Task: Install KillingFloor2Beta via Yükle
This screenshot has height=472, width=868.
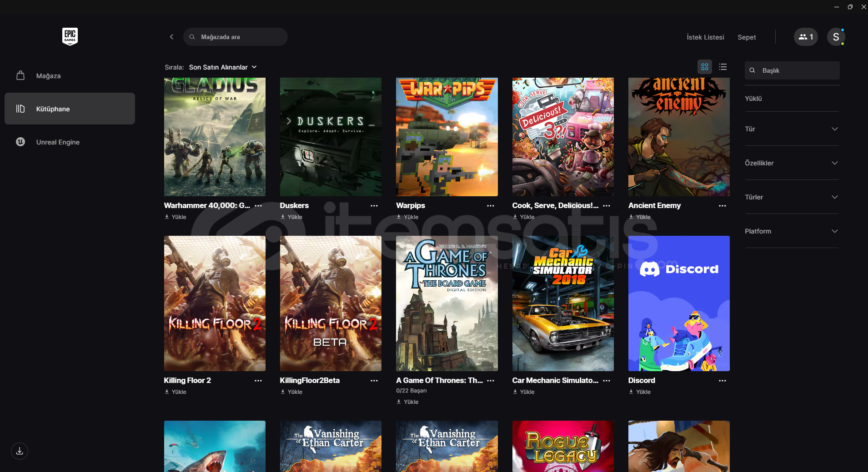Action: (291, 392)
